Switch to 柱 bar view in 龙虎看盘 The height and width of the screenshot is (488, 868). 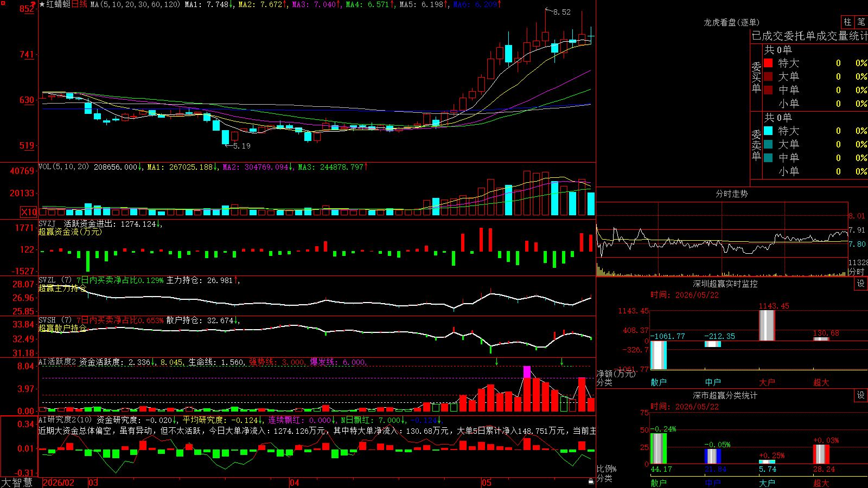[x=847, y=22]
